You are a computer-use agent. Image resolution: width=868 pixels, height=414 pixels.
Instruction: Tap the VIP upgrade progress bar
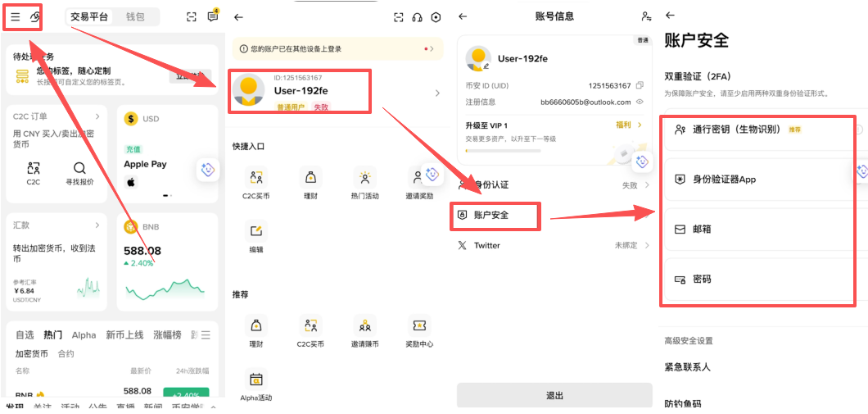[504, 151]
